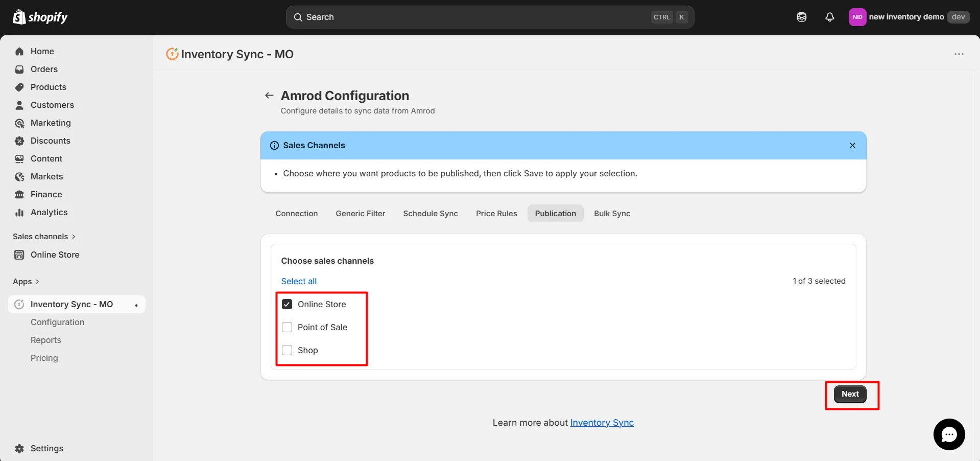980x461 pixels.
Task: Switch to the Schedule Sync tab
Action: (430, 213)
